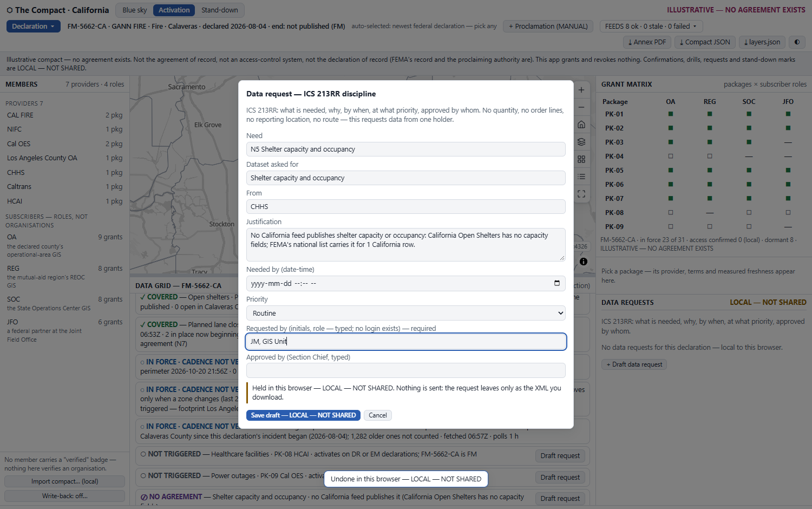
Task: Reset map to home extent
Action: pos(581,125)
